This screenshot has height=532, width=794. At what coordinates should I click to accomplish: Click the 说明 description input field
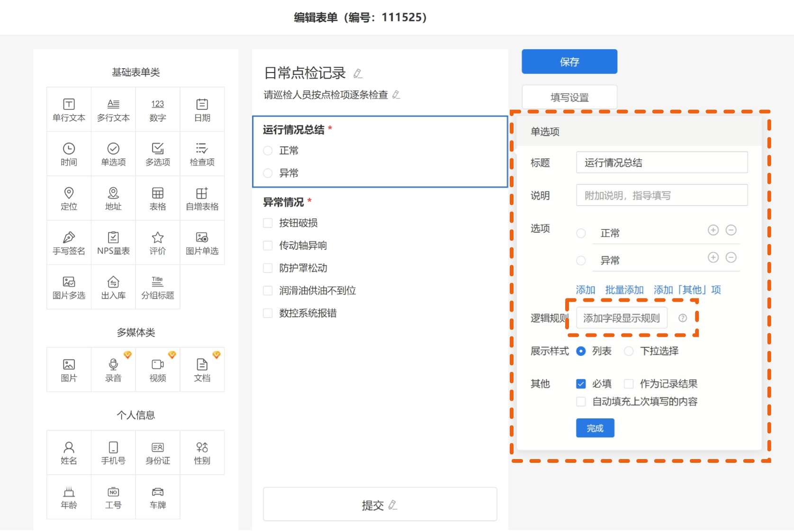tap(661, 195)
